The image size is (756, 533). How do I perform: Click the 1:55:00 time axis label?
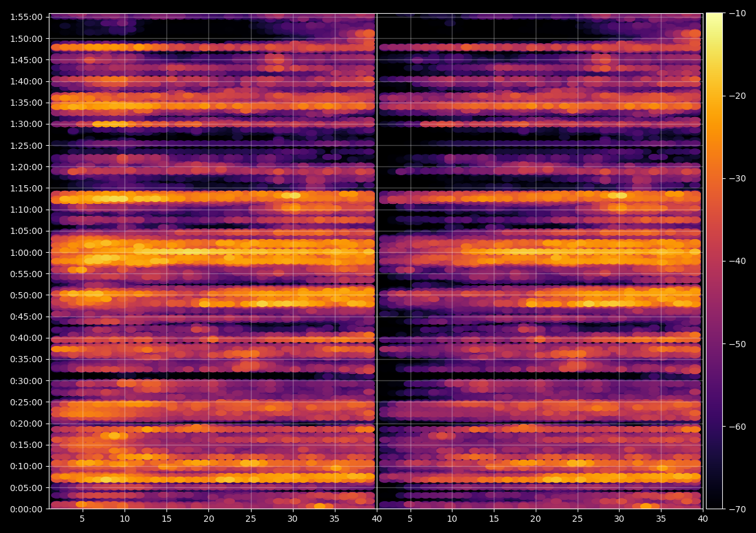(x=28, y=17)
